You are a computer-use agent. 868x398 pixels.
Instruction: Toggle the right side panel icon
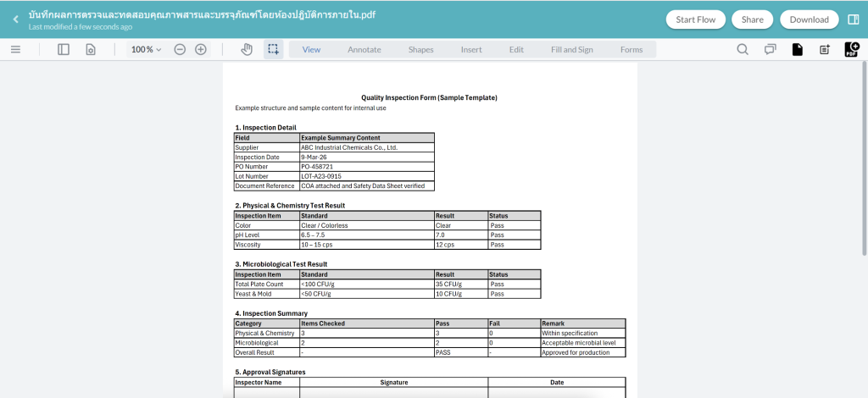coord(853,19)
